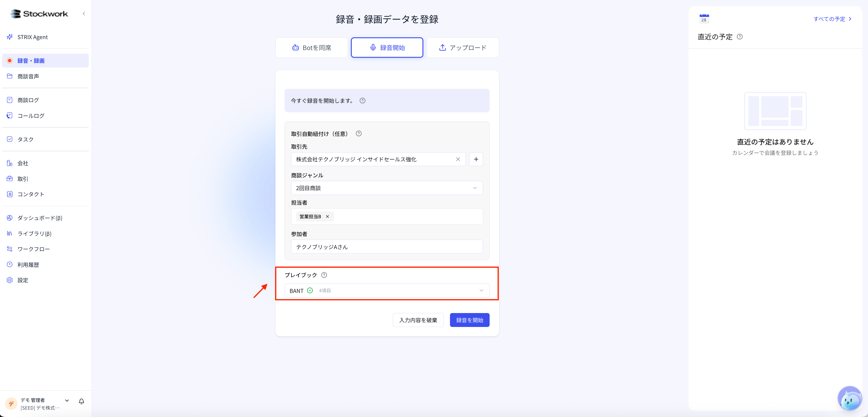This screenshot has width=868, height=417.
Task: Click the 参加者 input field
Action: click(387, 247)
